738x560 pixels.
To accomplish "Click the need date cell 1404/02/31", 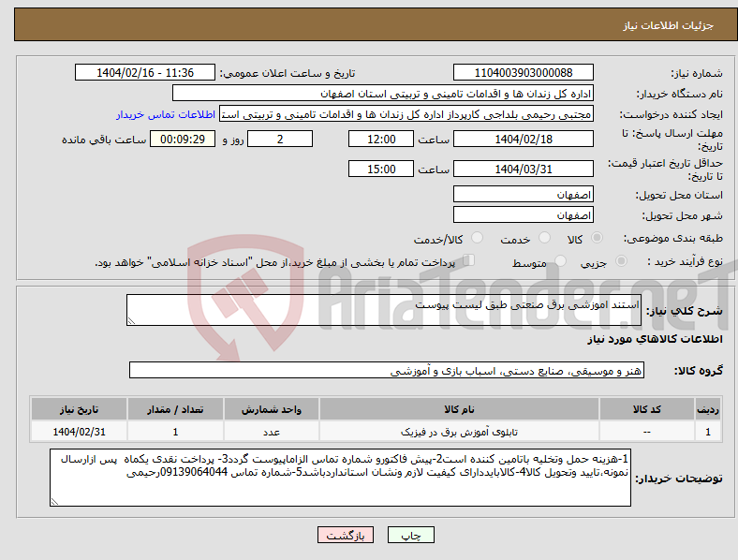I will coord(79,432).
